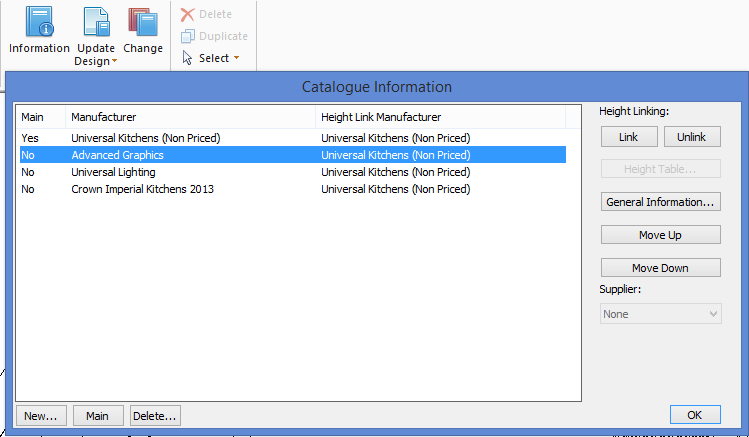Click the Catalogue Information title bar
This screenshot has width=749, height=437.
376,87
